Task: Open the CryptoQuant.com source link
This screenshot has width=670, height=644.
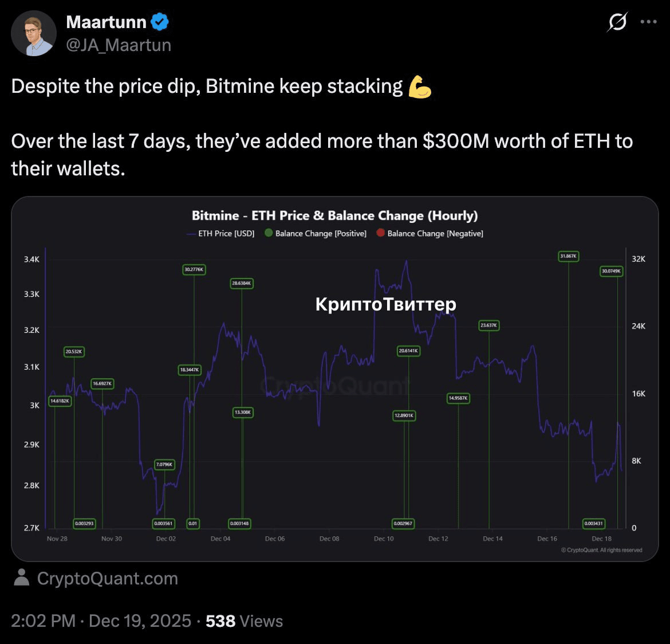Action: (x=107, y=578)
